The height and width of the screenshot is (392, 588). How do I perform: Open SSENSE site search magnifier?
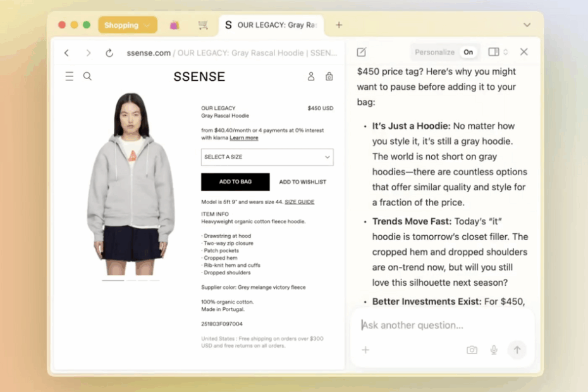pyautogui.click(x=87, y=76)
